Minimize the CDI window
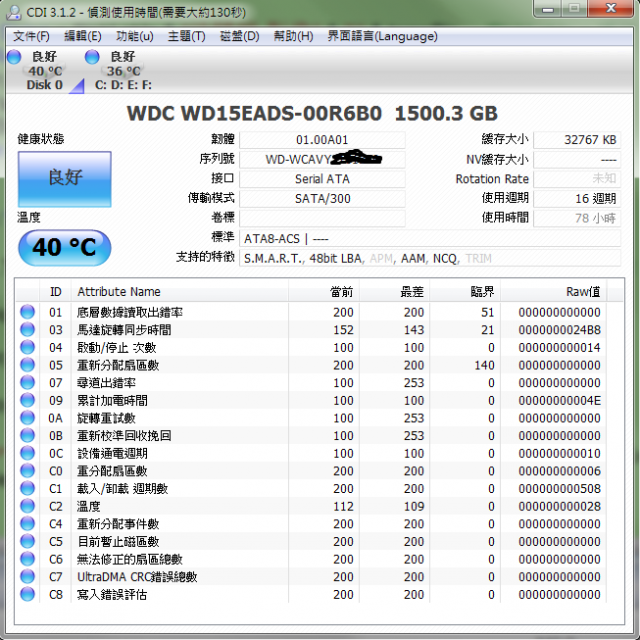This screenshot has height=640, width=640. tap(548, 9)
